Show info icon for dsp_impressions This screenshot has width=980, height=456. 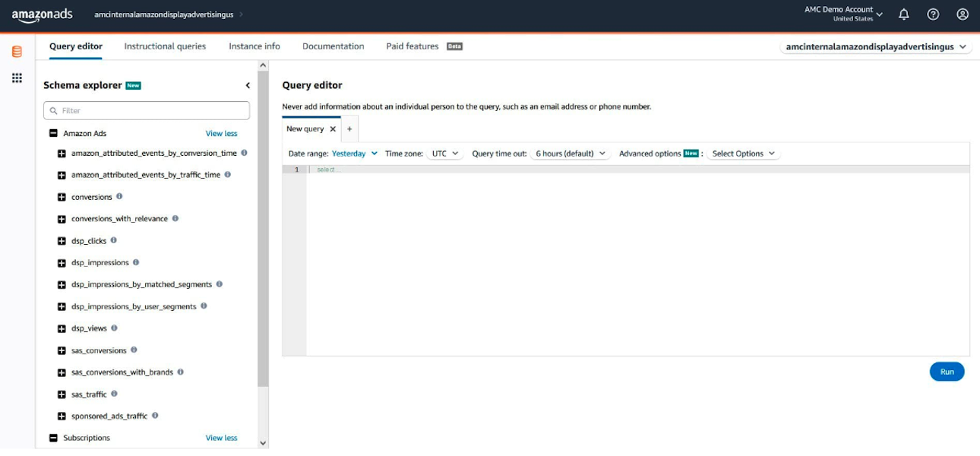coord(136,262)
